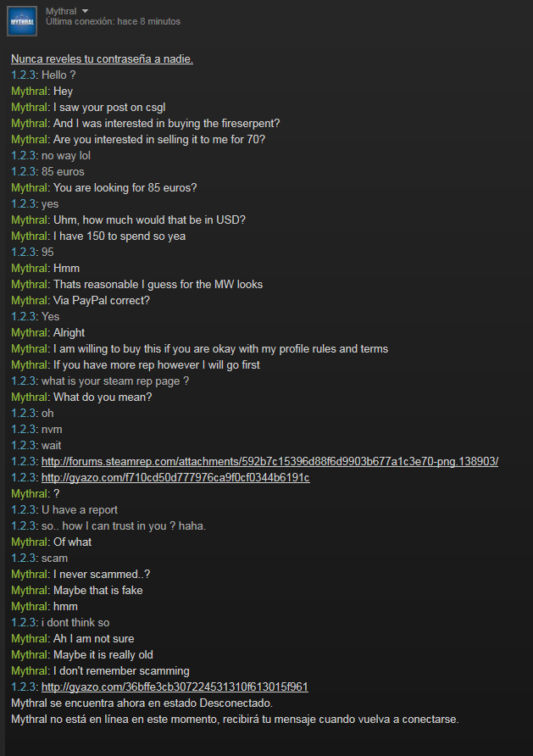
Task: Click the offline notice 'Mythral no está en línea'
Action: point(235,719)
